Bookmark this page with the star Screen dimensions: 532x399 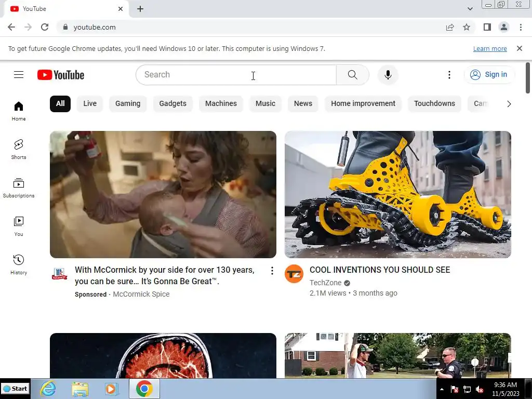point(467,27)
